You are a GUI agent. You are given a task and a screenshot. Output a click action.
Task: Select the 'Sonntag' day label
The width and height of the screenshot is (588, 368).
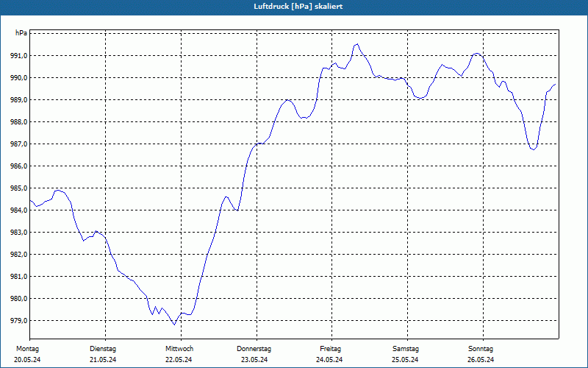coord(481,349)
